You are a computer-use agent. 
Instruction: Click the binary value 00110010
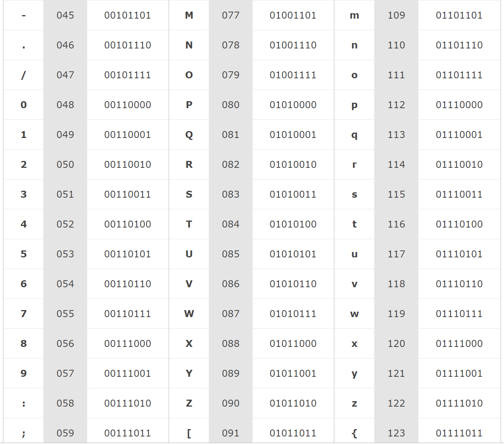point(127,165)
